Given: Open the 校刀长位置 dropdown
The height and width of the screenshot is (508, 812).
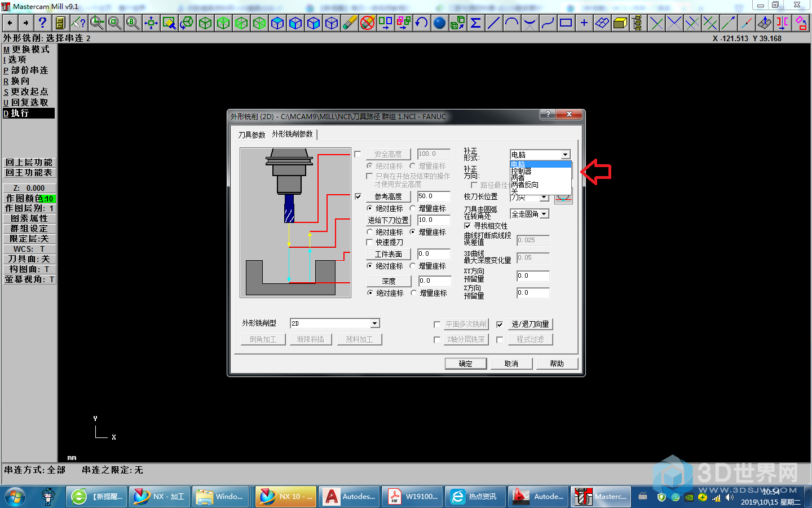Looking at the screenshot, I should click(544, 197).
